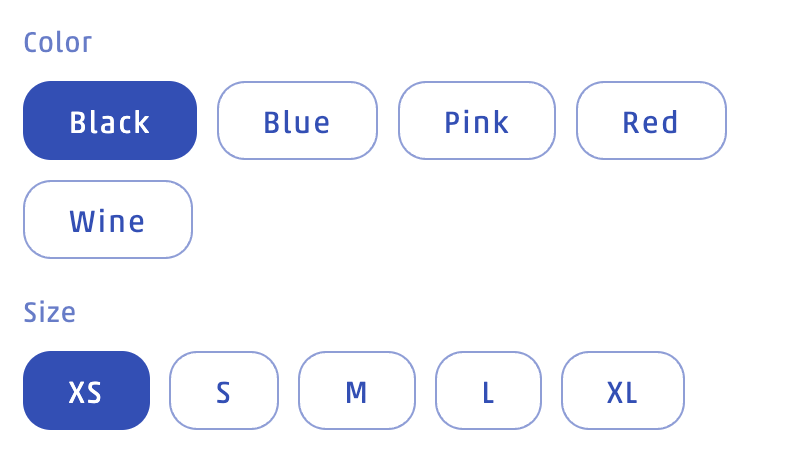Pick the Pink color option
This screenshot has height=460, width=786.
476,121
